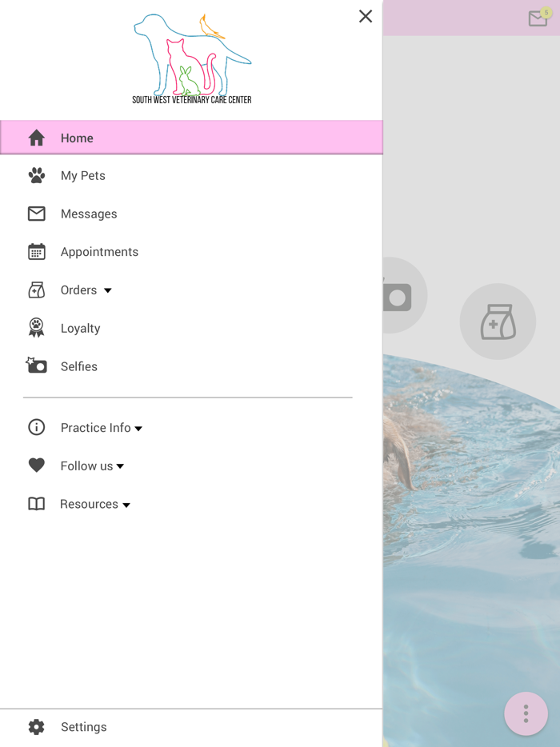Select the Practice Info label
The height and width of the screenshot is (747, 560).
tap(95, 428)
